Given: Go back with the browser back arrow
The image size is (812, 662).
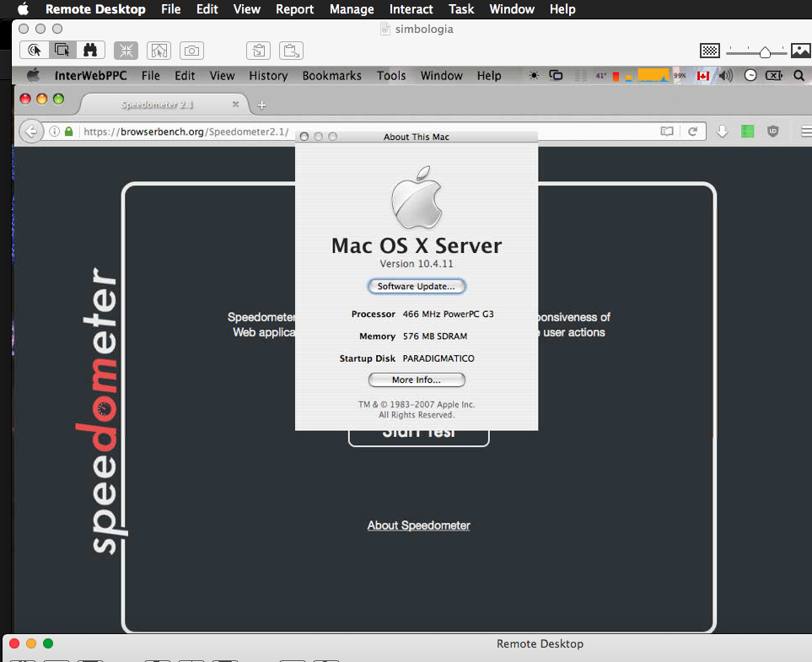Looking at the screenshot, I should 31,132.
